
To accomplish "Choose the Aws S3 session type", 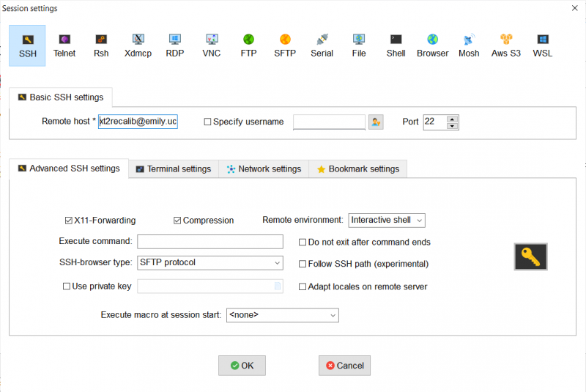I will (x=505, y=45).
